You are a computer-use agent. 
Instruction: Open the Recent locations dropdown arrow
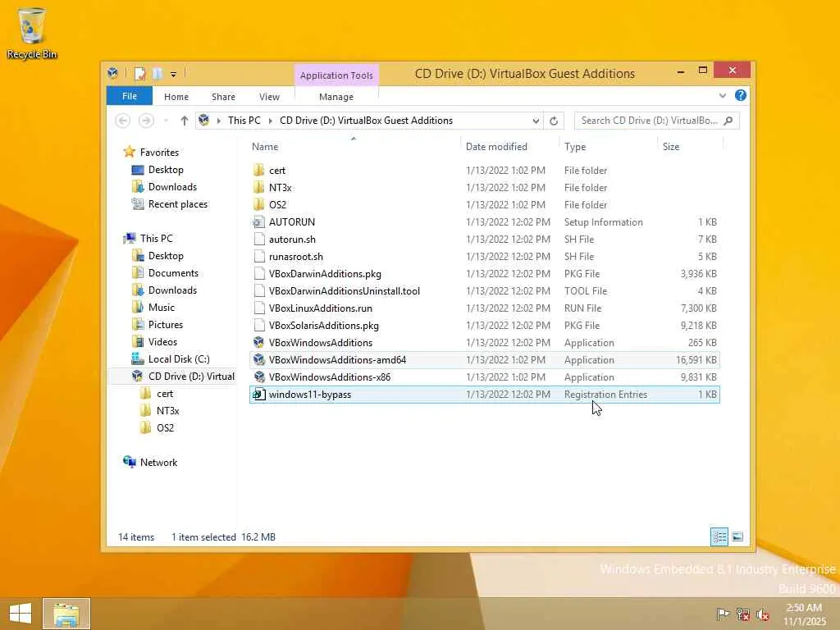pos(166,121)
